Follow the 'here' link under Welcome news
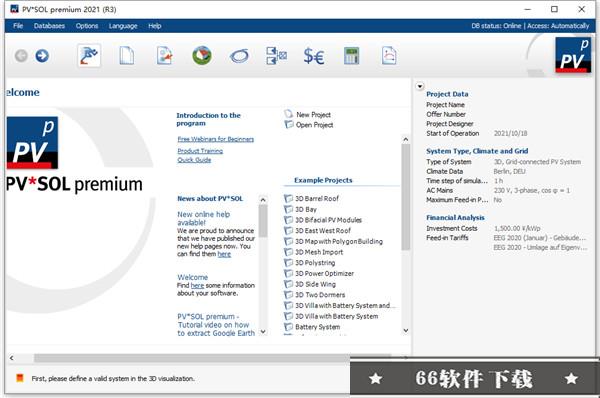This screenshot has width=600, height=398. pos(197,285)
